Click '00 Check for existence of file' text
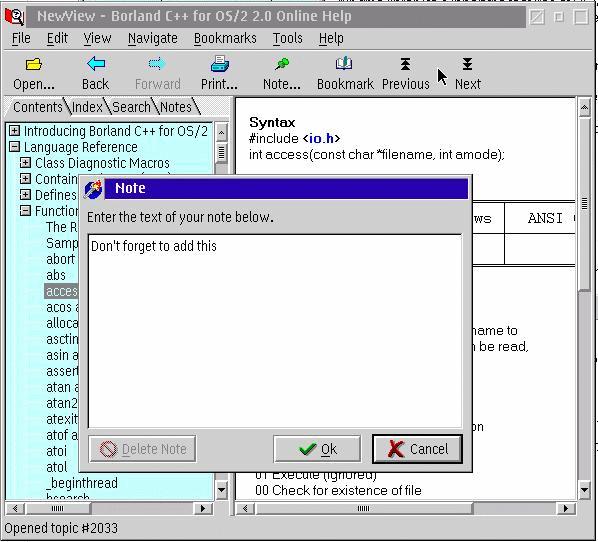Screen dimensions: 598x542 pyautogui.click(x=338, y=491)
